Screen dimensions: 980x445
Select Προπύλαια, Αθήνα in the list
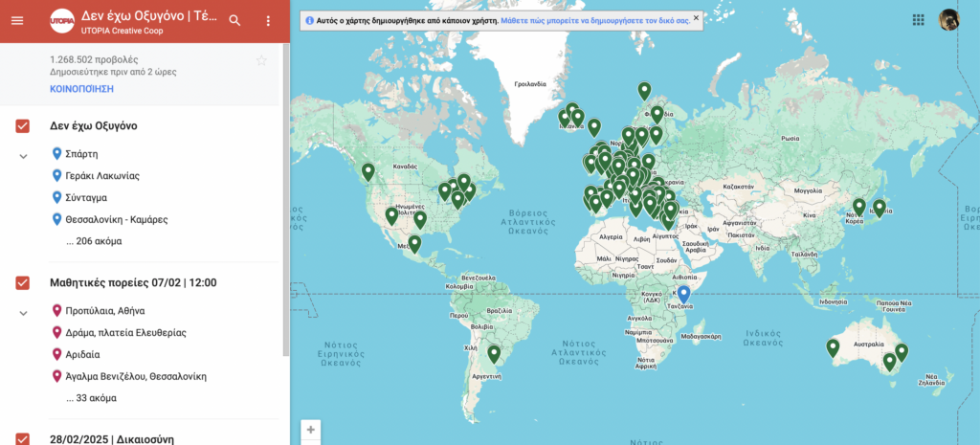(x=105, y=310)
